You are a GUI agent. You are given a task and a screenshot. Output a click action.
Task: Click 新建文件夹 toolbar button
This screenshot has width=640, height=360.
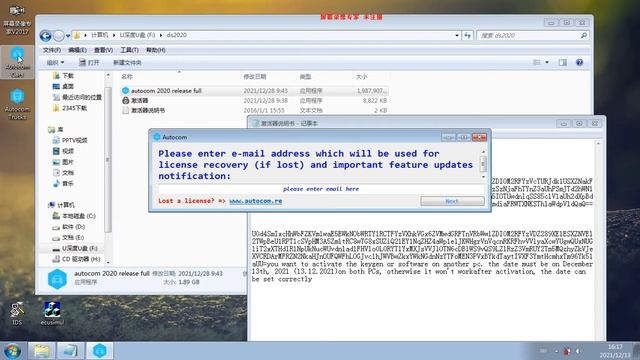[x=127, y=62]
